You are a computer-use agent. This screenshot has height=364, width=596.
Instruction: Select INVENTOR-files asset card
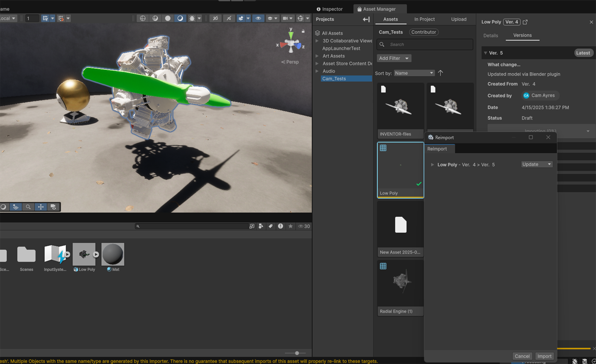pyautogui.click(x=400, y=111)
